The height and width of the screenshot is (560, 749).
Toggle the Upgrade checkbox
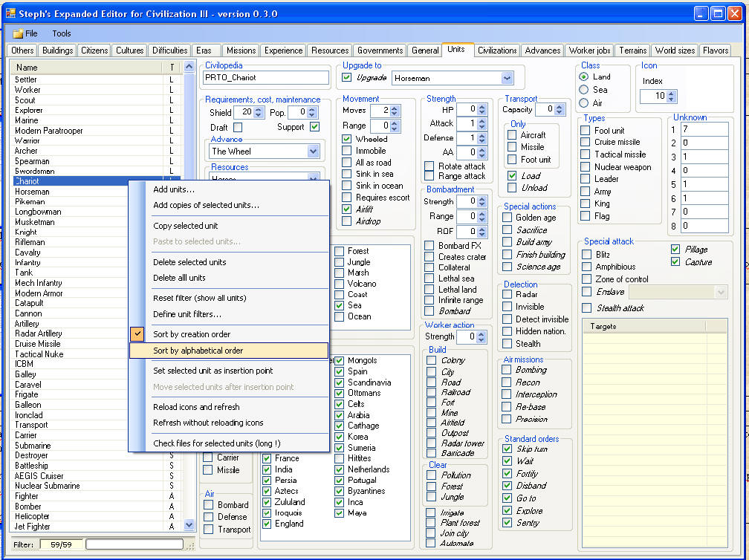(x=347, y=77)
